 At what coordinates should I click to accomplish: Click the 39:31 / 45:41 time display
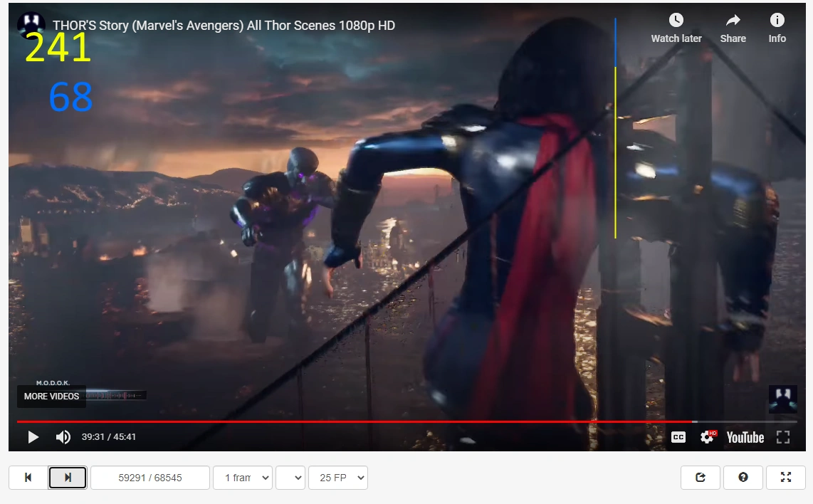click(109, 437)
